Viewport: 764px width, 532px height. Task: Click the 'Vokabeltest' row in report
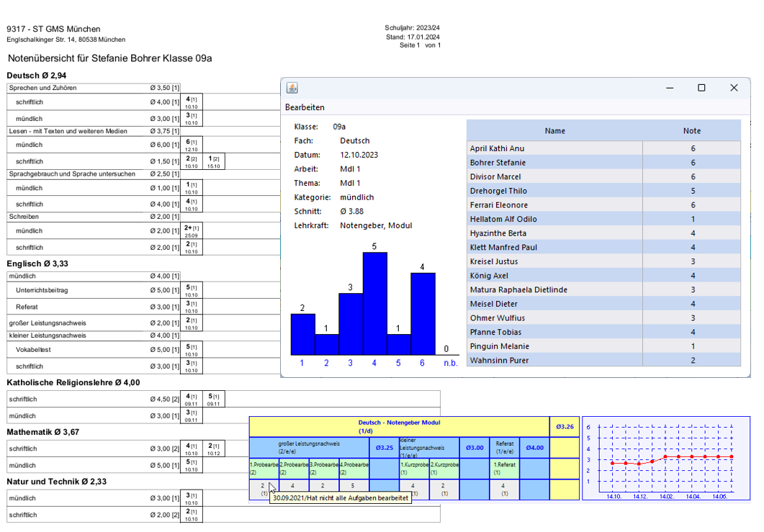(94, 350)
